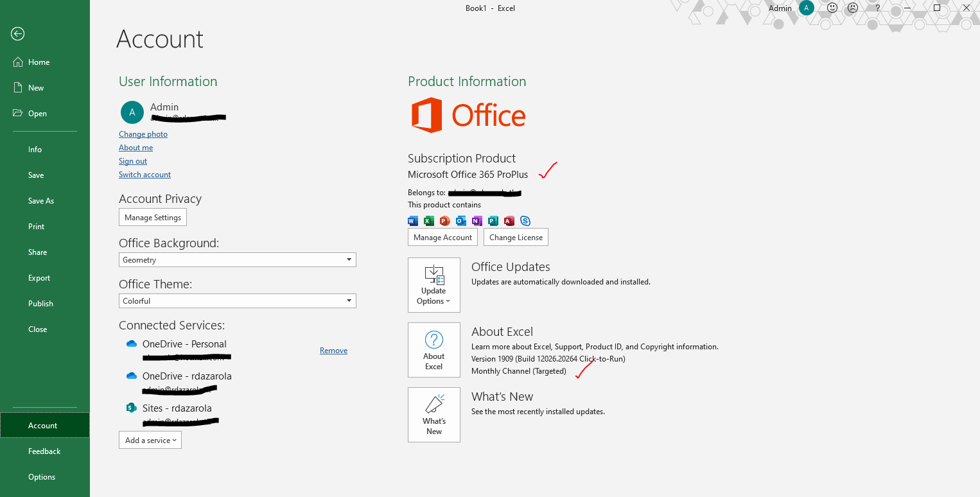The width and height of the screenshot is (980, 497).
Task: Open Help with the question mark icon
Action: click(x=878, y=8)
